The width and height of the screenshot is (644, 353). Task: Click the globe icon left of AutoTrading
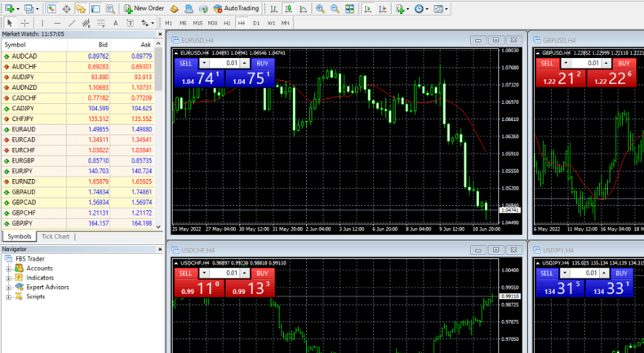pos(203,8)
